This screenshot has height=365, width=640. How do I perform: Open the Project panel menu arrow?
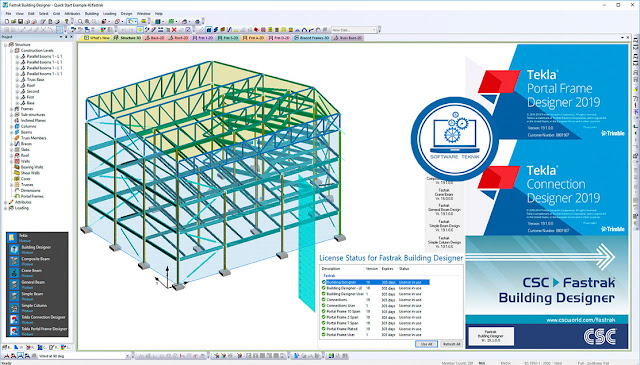61,37
